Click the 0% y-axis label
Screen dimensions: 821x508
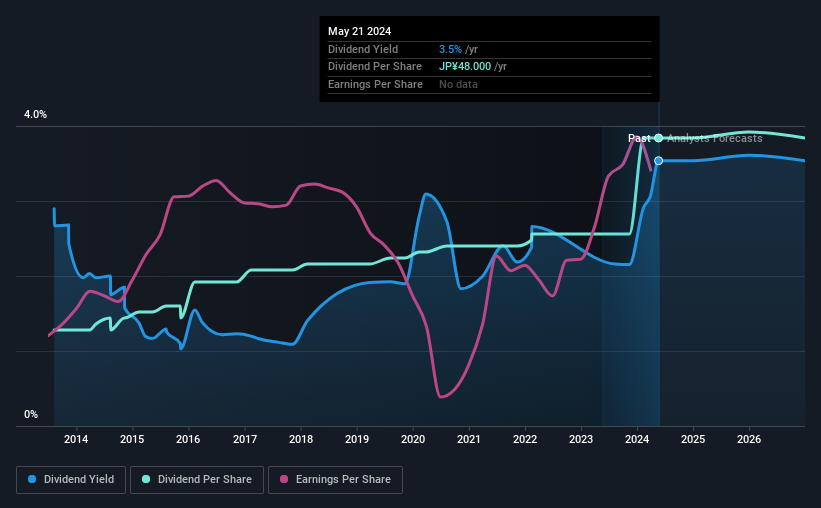tap(31, 414)
